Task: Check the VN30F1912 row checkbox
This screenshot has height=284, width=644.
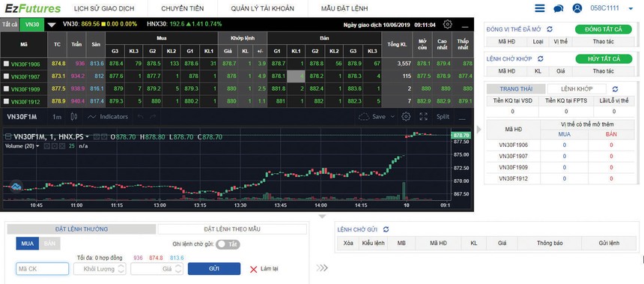Action: (x=6, y=101)
